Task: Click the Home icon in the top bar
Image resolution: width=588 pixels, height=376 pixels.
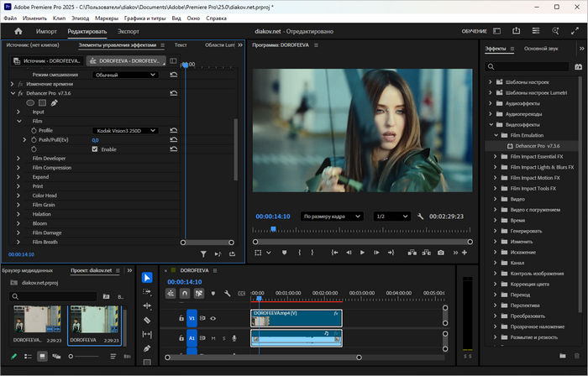Action: tap(18, 31)
